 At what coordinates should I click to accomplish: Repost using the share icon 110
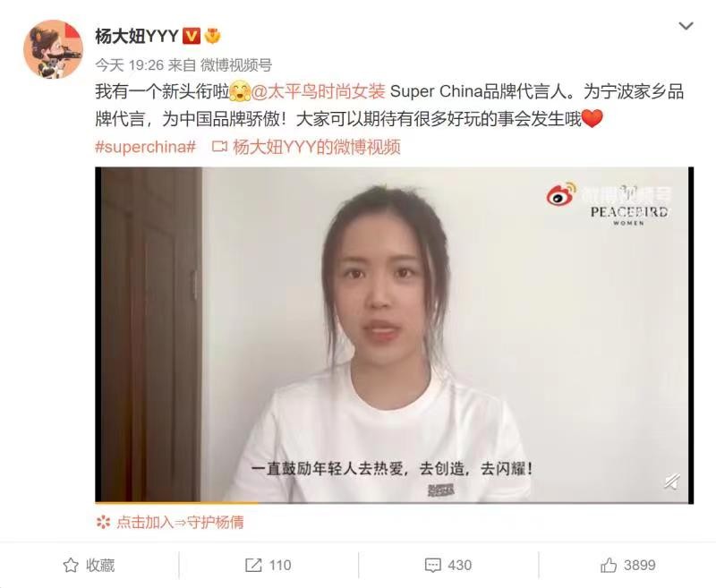[x=268, y=565]
